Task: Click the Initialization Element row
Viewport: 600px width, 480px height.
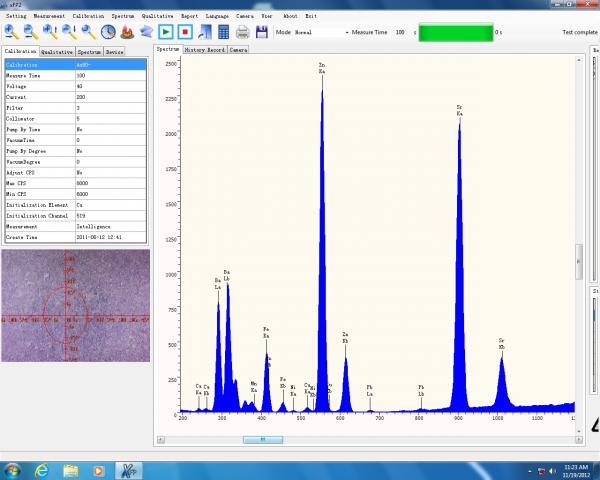Action: pos(75,205)
